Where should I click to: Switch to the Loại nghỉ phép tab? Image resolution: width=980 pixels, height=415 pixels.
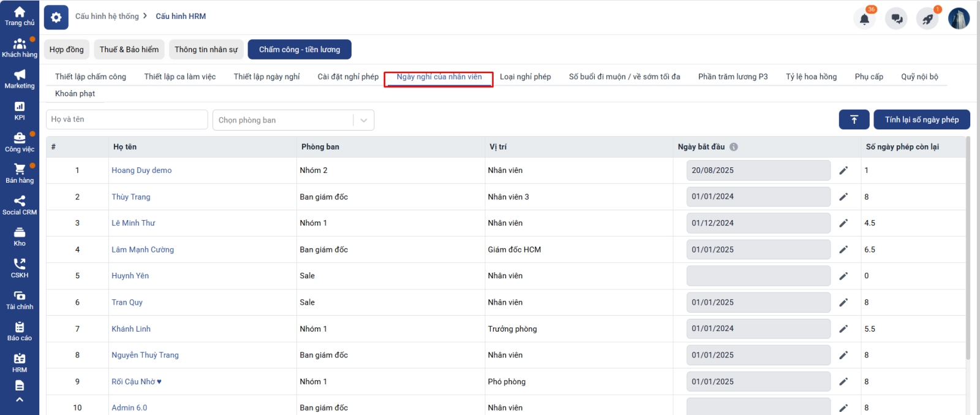pyautogui.click(x=525, y=77)
